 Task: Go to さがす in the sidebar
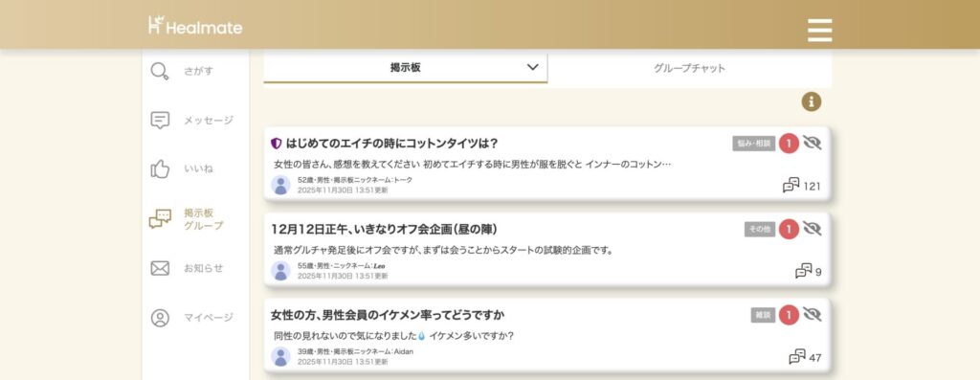point(198,71)
